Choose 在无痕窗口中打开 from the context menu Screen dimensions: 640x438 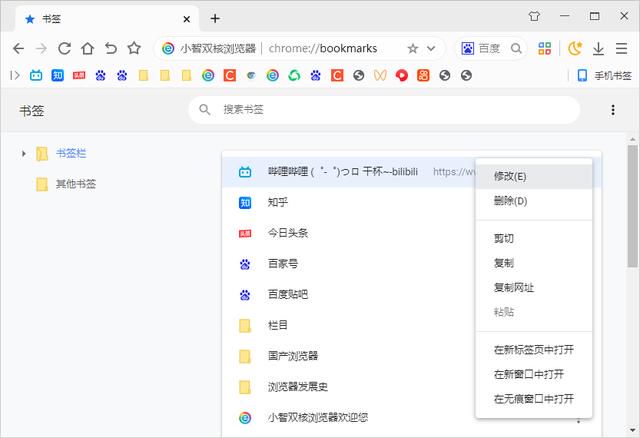(x=534, y=399)
